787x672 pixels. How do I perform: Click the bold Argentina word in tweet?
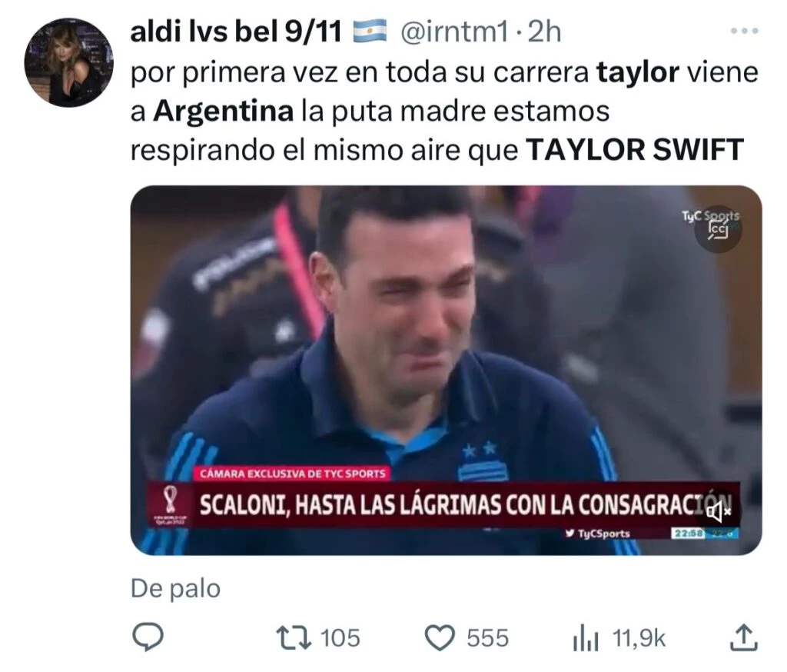(224, 111)
